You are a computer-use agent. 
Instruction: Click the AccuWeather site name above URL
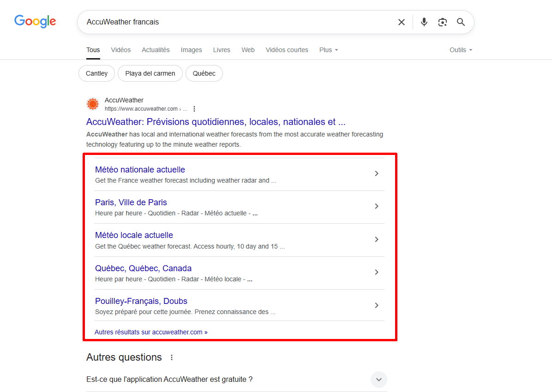point(124,100)
